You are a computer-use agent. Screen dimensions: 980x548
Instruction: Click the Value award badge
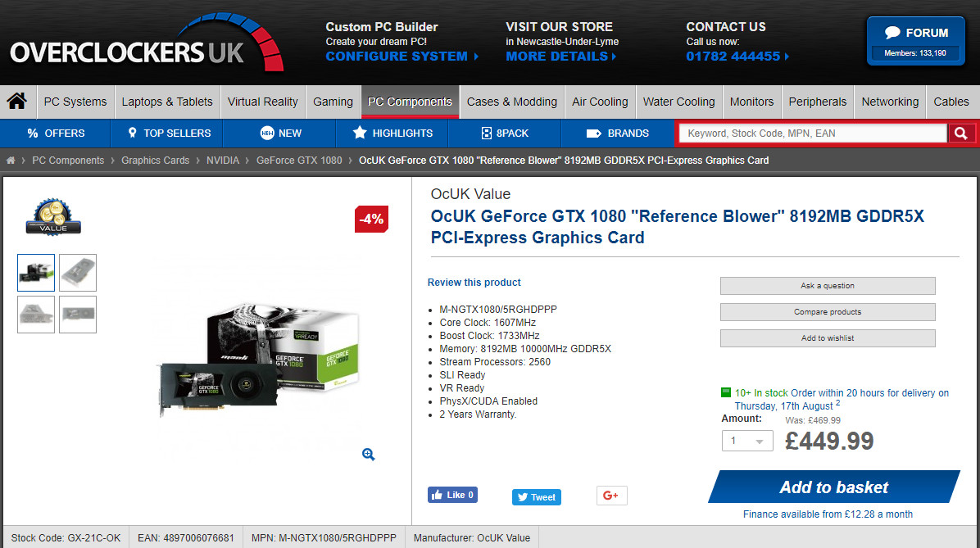[53, 217]
